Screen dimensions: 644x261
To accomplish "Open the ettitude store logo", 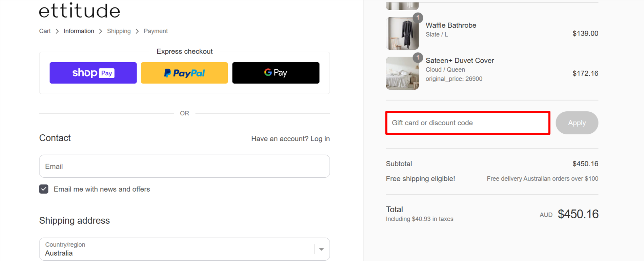I will tap(80, 10).
